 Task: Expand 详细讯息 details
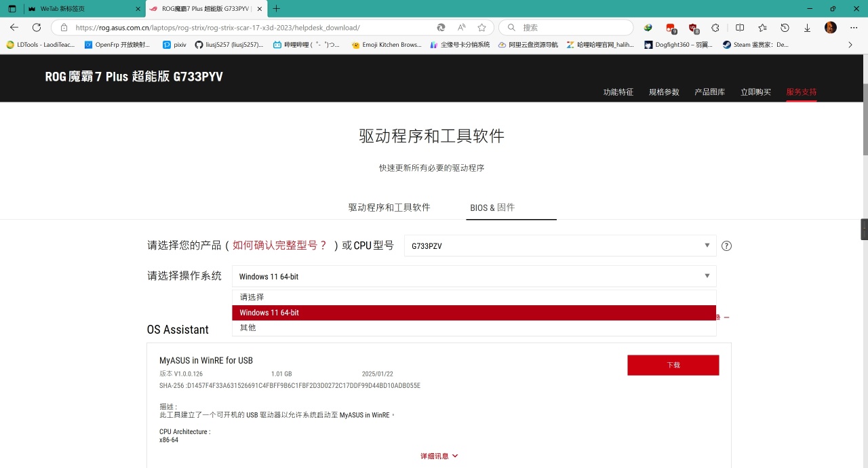[439, 456]
